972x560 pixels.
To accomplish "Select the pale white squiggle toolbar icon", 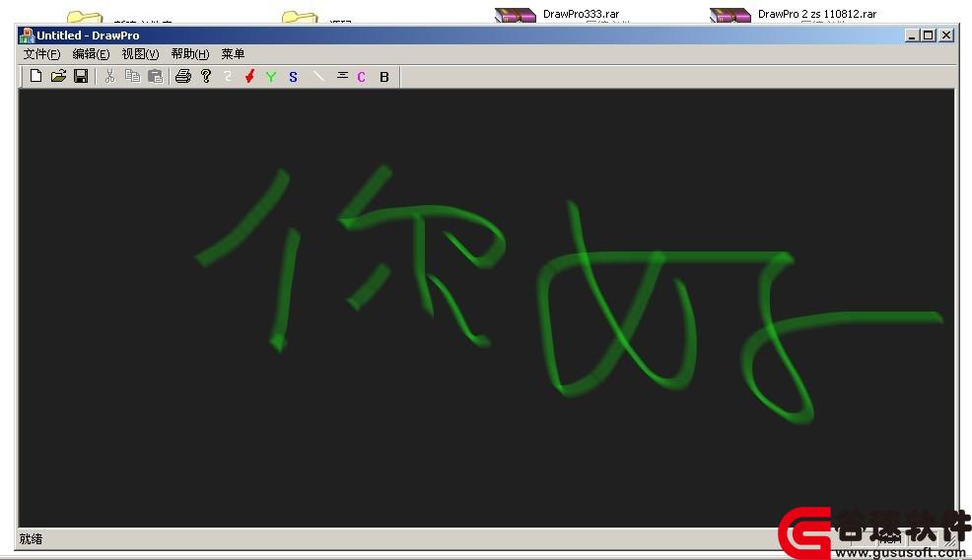I will (228, 76).
